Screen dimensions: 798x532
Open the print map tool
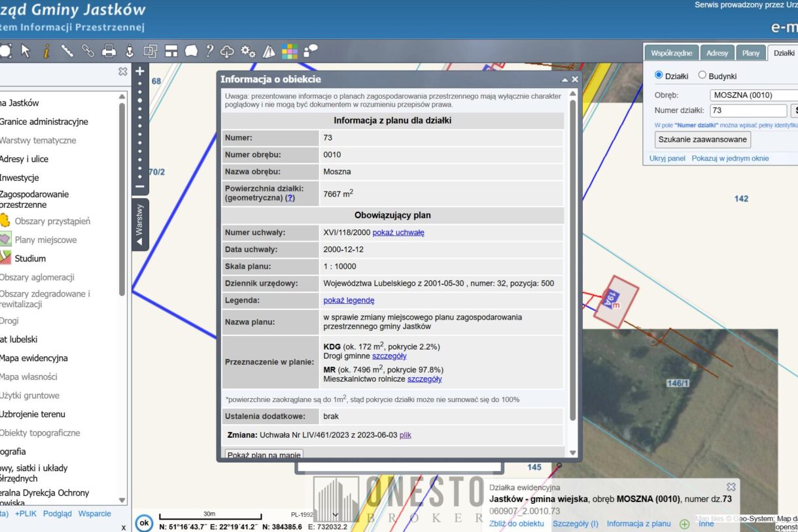point(109,51)
